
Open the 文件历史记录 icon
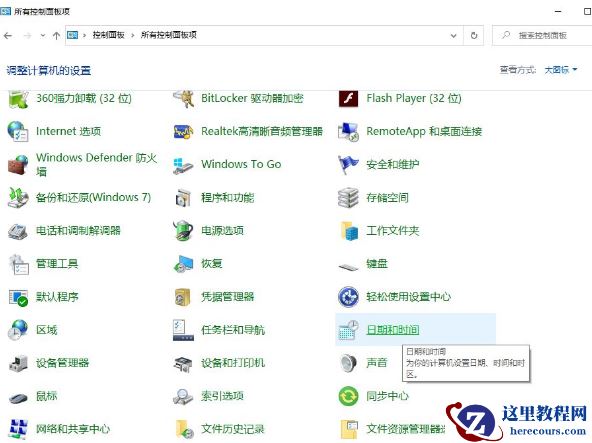(x=184, y=429)
